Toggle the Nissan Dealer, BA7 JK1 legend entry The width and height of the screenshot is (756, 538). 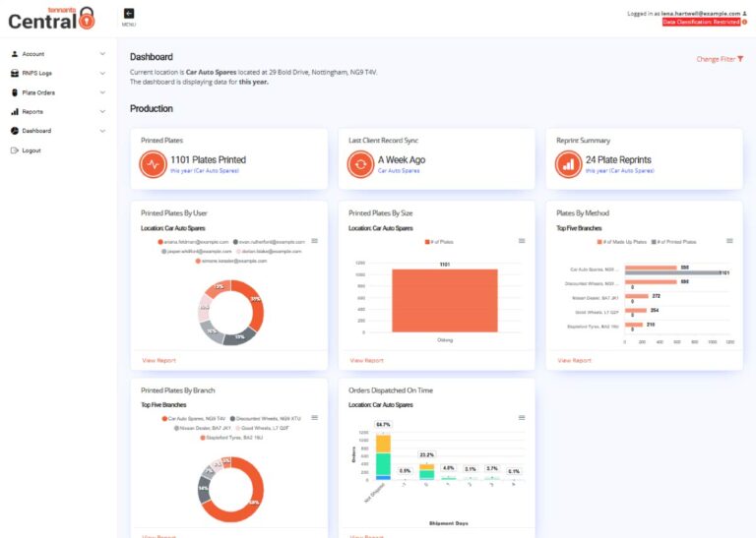pos(203,428)
